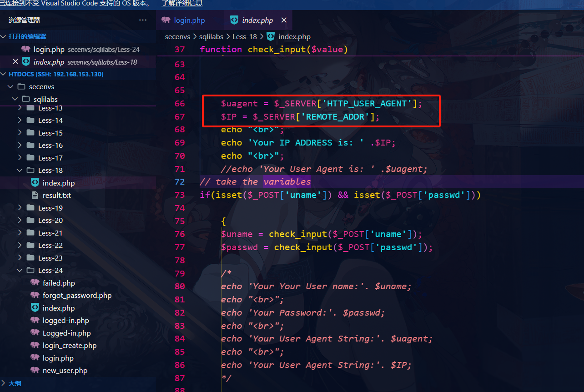The image size is (584, 392).
Task: Click the secenvs folder icon
Action: [21, 86]
